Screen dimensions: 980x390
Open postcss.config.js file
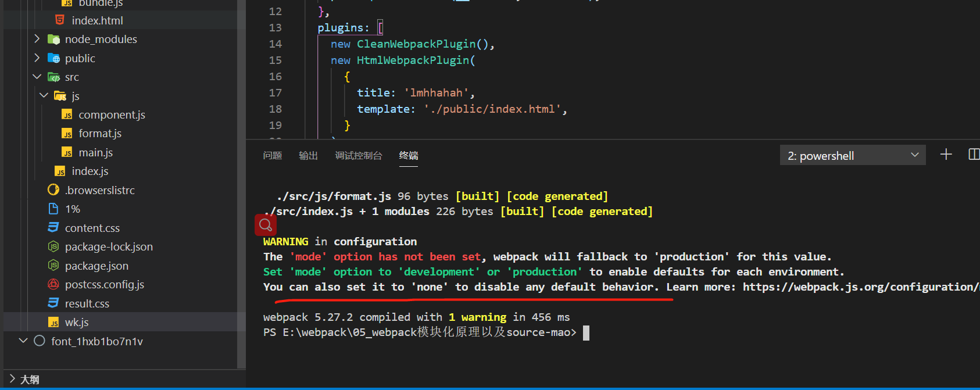pyautogui.click(x=105, y=284)
